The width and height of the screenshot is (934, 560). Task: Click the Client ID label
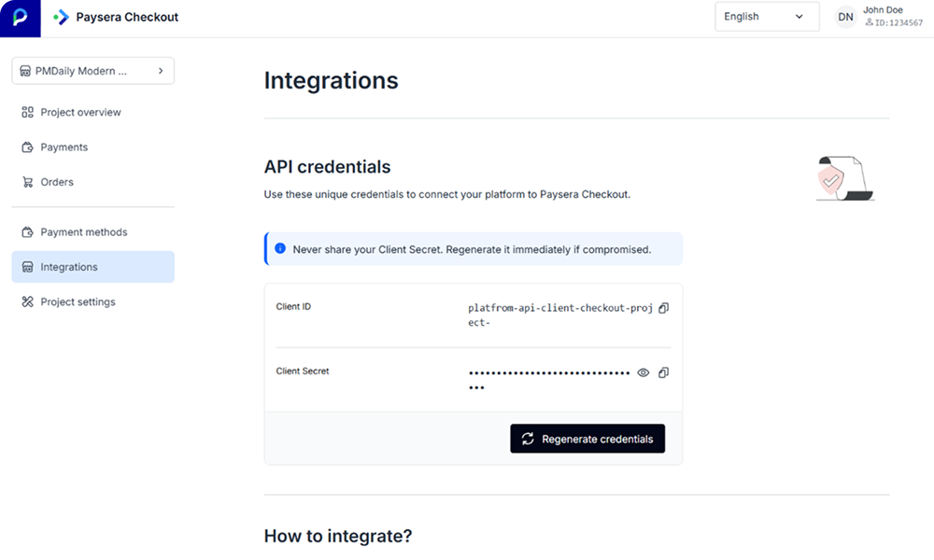[x=293, y=306]
